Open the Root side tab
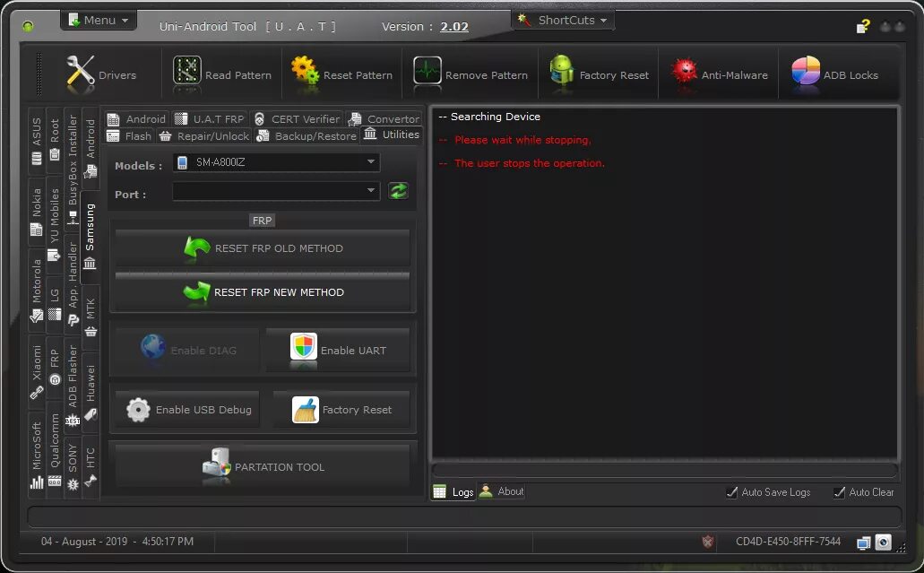This screenshot has height=573, width=924. tap(55, 140)
